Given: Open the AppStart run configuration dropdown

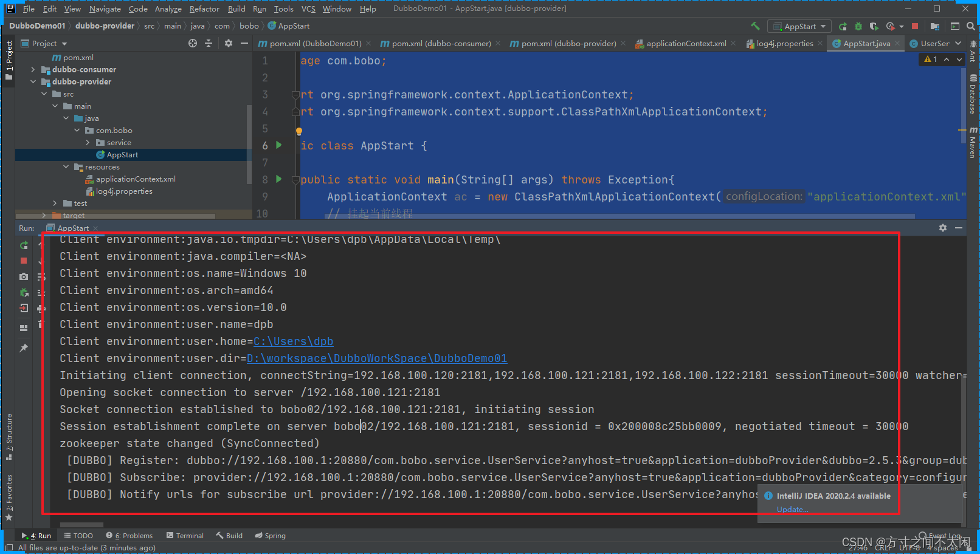Looking at the screenshot, I should (799, 26).
